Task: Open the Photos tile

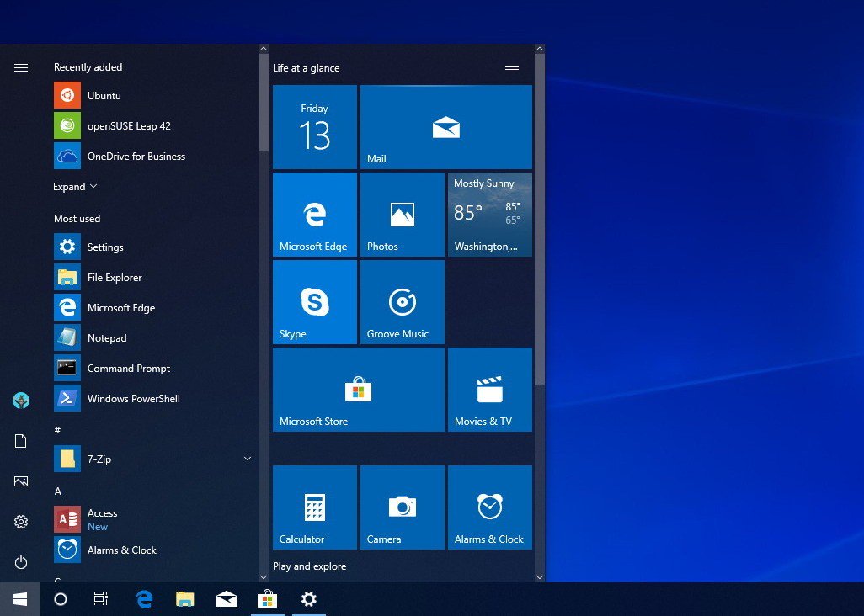Action: coord(402,214)
